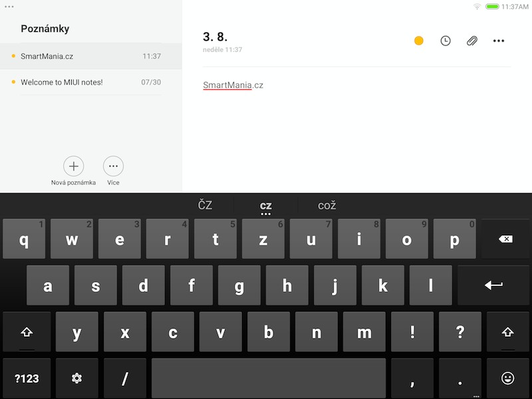This screenshot has width=532, height=399.
Task: Tap the i key
Action: point(359,239)
